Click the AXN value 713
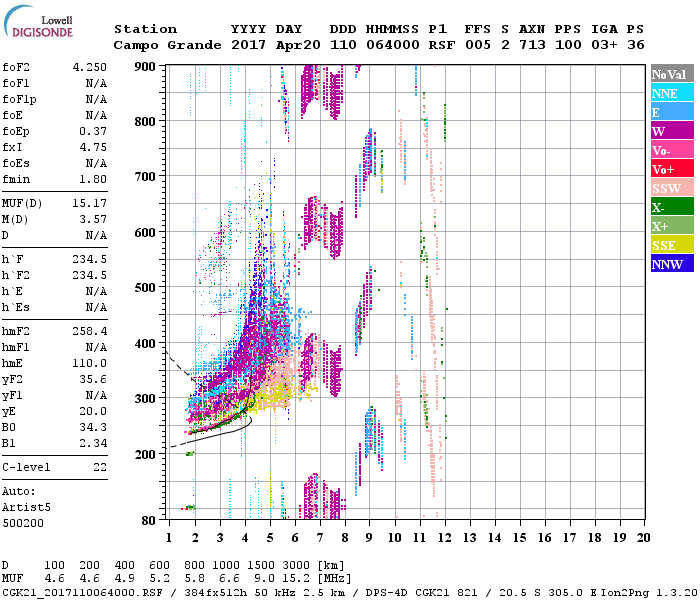 coord(532,45)
